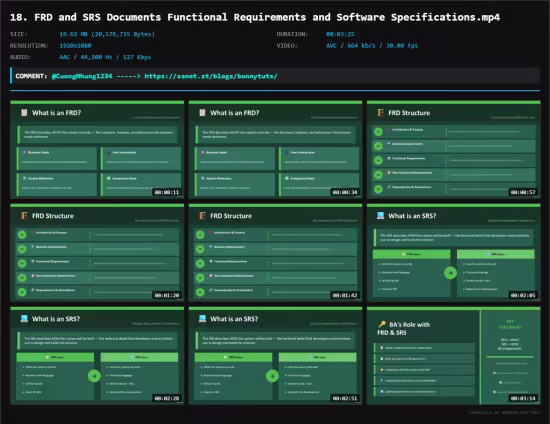Click the SIZE: label
Viewport: 550px width, 424px height.
click(19, 34)
